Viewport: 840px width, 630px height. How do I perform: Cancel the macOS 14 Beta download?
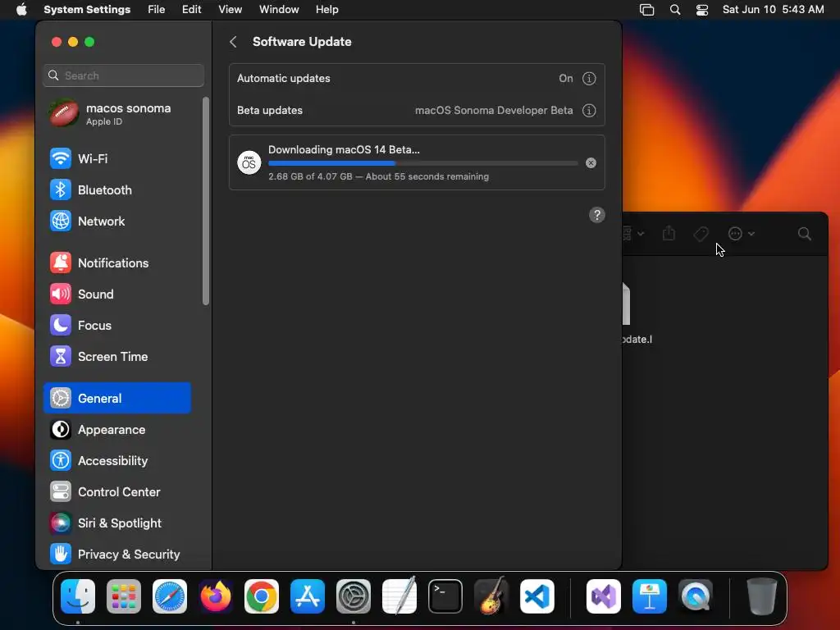(x=591, y=163)
